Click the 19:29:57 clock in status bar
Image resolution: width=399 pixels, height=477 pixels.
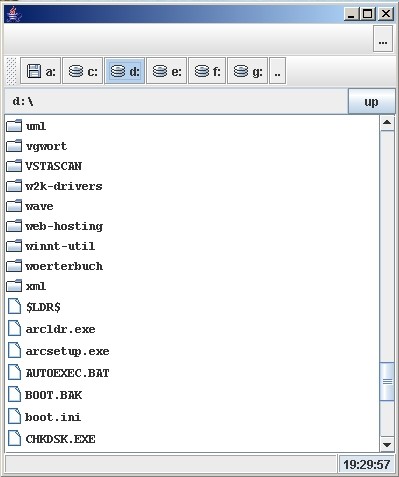coord(367,464)
